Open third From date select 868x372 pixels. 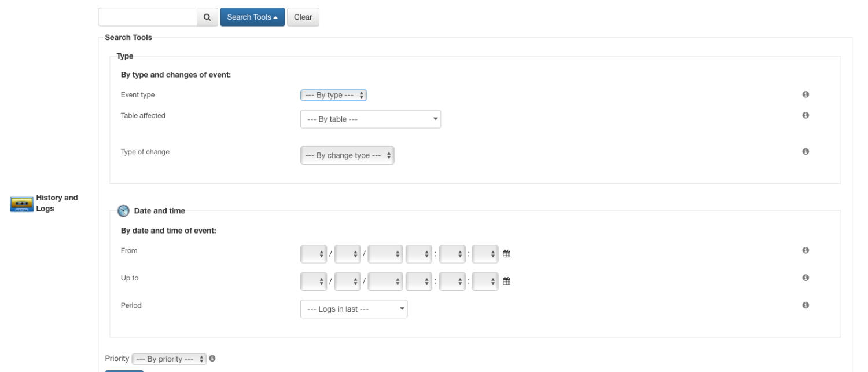(x=385, y=254)
